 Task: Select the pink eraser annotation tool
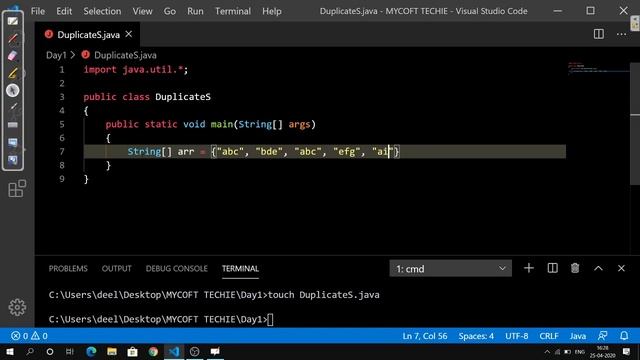point(13,56)
